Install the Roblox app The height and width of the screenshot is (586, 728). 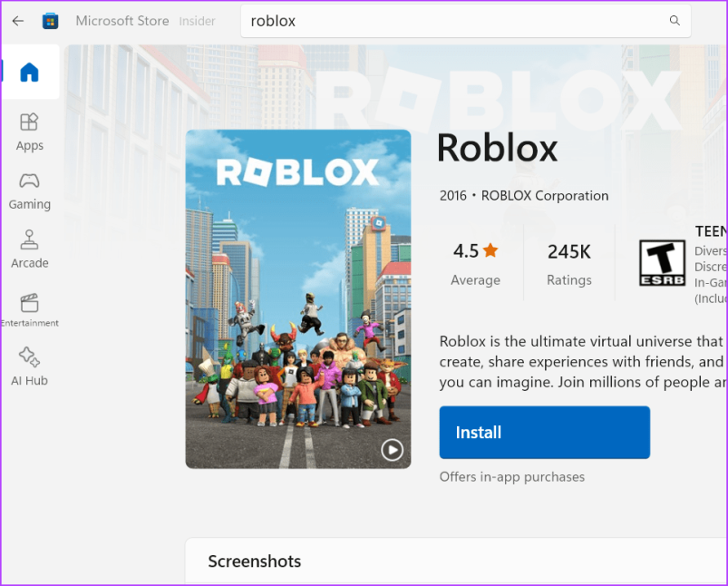[x=544, y=433]
